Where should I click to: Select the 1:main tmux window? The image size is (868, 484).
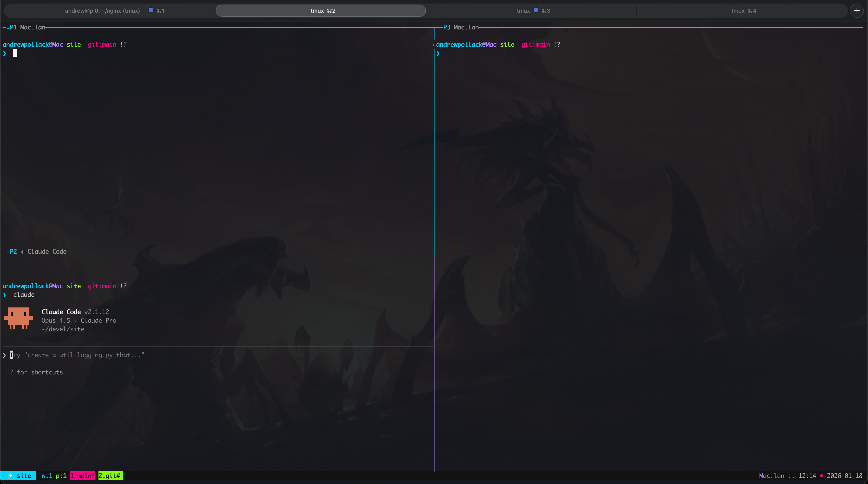pos(82,476)
